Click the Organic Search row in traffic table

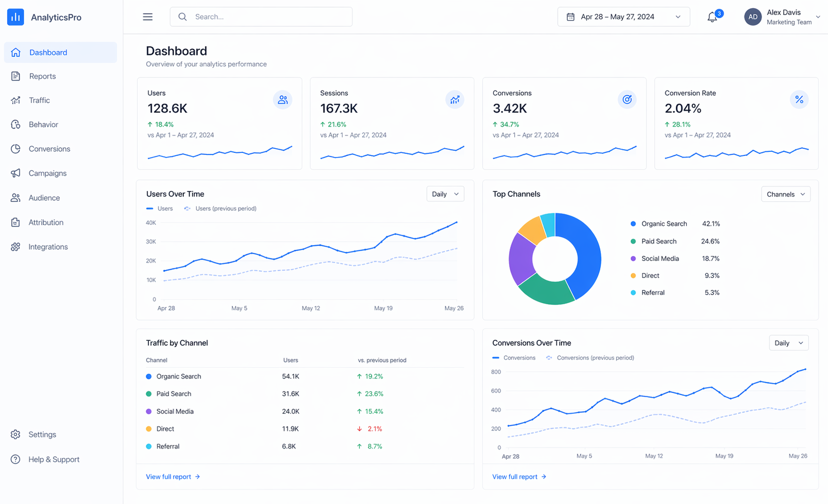305,376
